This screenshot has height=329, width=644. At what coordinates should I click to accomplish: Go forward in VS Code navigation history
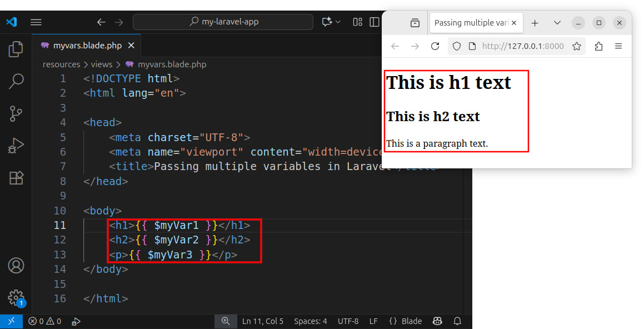pos(119,22)
